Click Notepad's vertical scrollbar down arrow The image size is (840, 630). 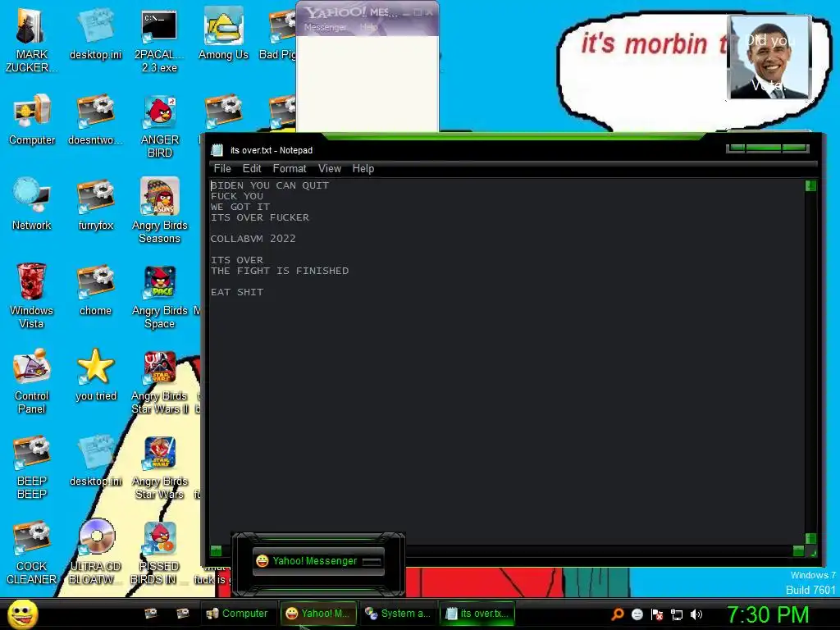coord(810,538)
